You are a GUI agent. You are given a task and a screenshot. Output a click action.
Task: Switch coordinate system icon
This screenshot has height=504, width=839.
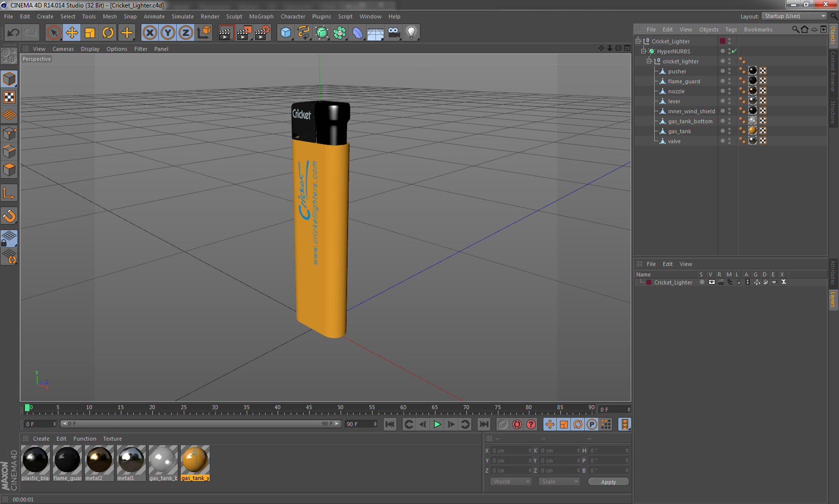[204, 33]
